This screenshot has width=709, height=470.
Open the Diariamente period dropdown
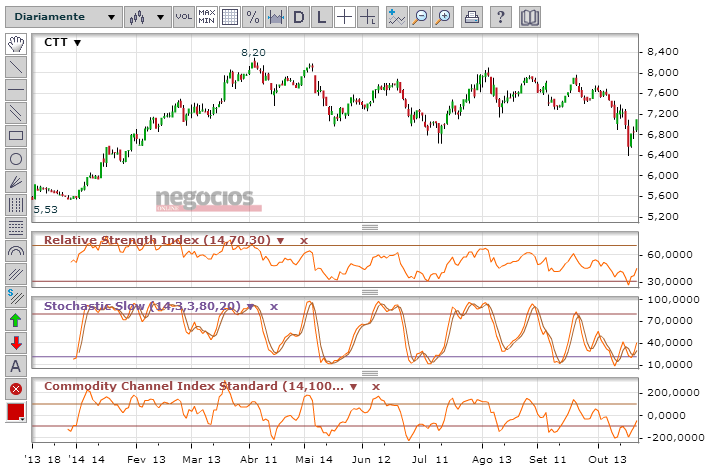(x=64, y=17)
